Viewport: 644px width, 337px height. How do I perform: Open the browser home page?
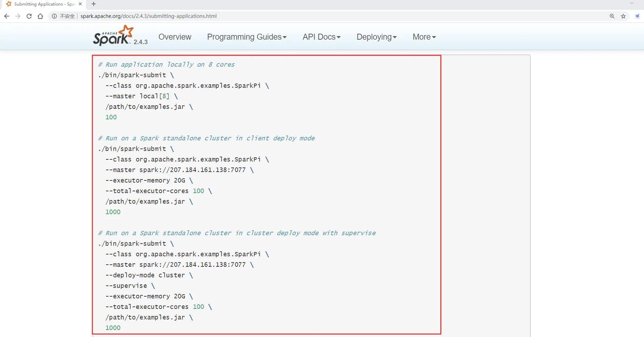[x=40, y=16]
